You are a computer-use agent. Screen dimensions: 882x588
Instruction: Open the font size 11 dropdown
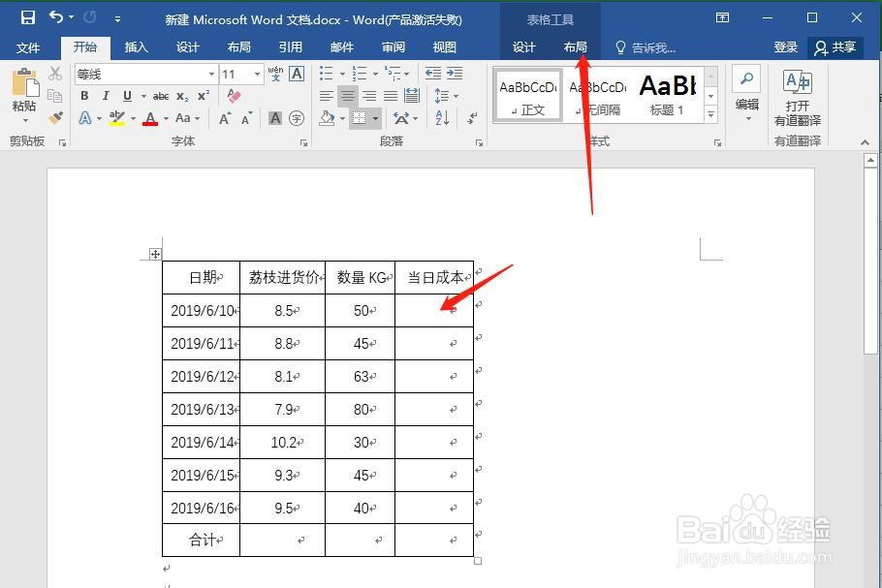pos(257,75)
